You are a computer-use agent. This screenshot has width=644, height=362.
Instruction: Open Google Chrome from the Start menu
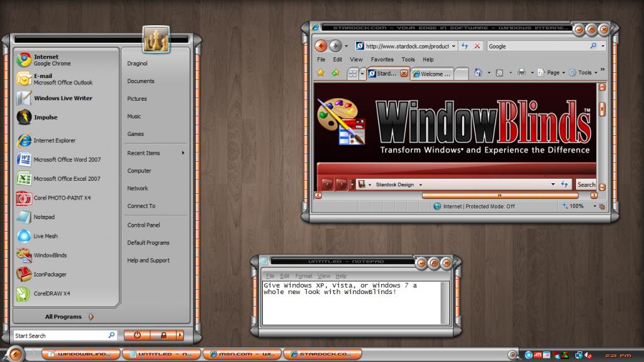[53, 60]
